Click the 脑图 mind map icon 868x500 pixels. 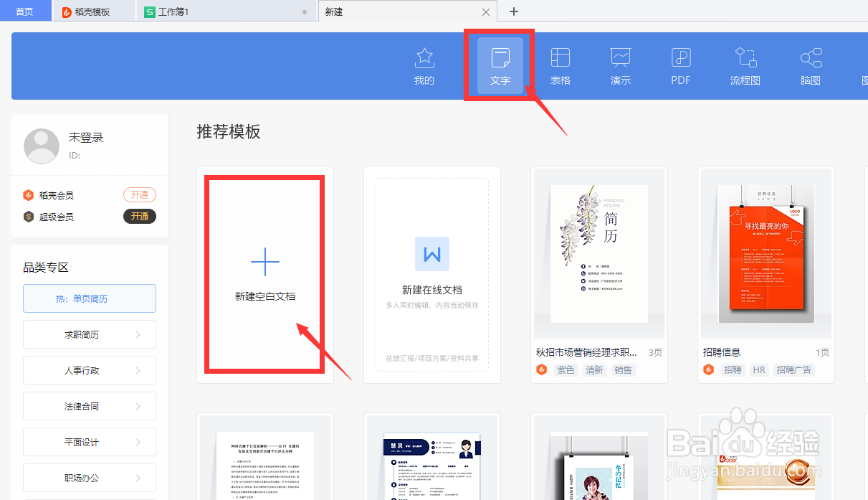point(810,65)
